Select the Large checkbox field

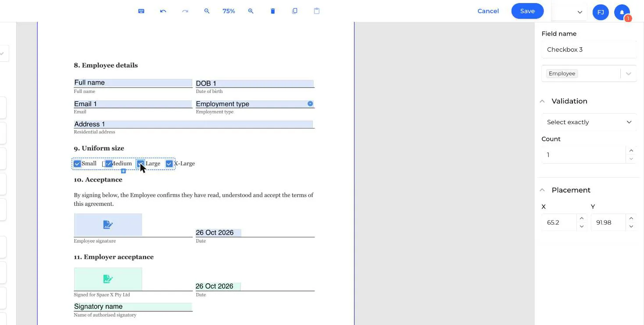(x=140, y=164)
